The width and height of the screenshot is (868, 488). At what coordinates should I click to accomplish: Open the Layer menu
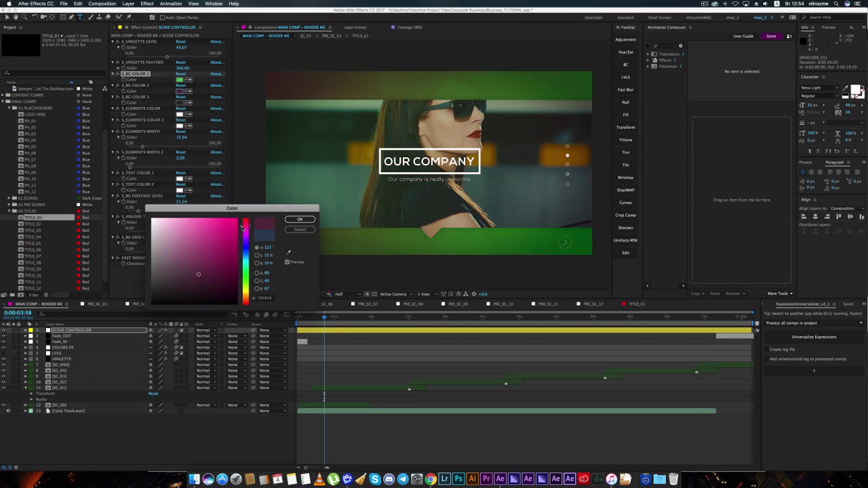[128, 4]
